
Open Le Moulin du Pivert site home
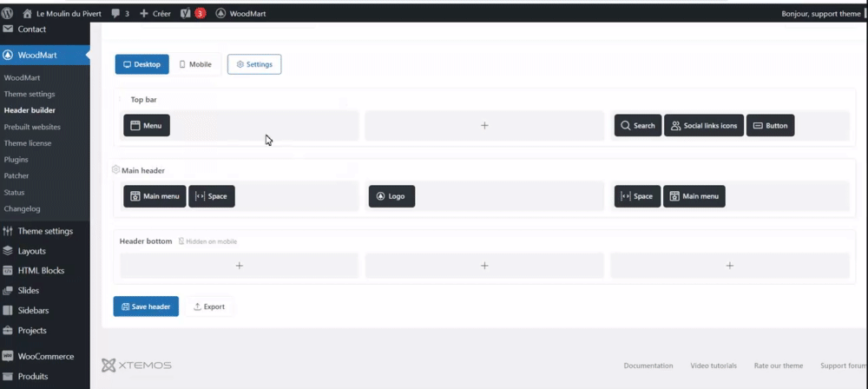(62, 13)
